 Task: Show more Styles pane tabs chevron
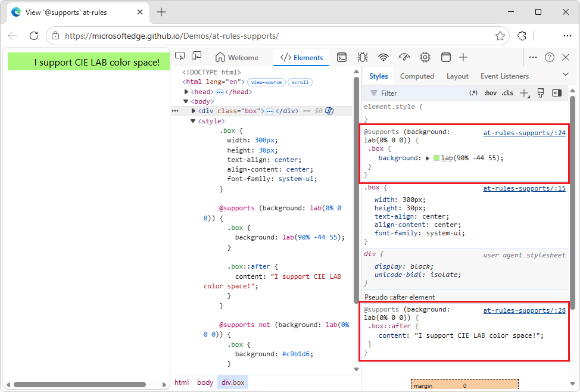coord(566,74)
